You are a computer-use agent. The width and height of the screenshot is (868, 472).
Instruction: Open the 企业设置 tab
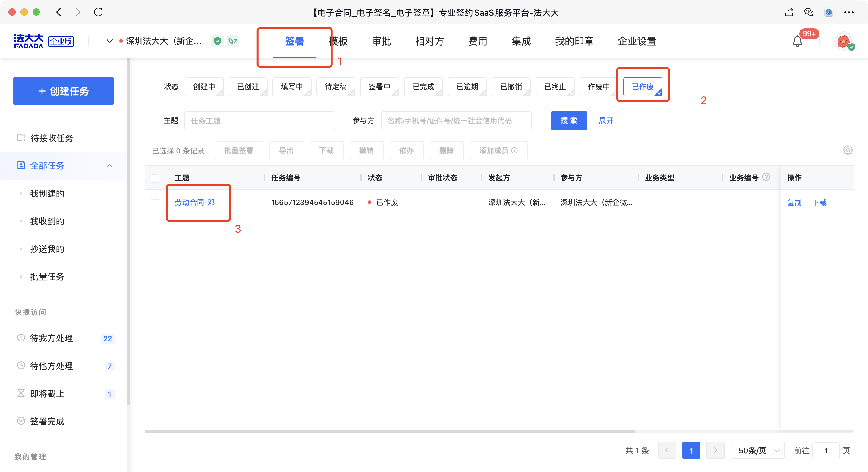point(637,41)
